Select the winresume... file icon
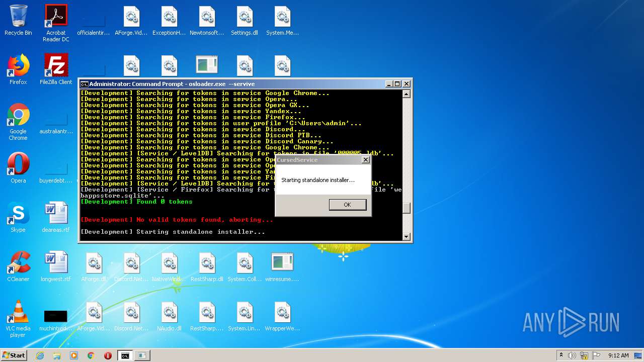The image size is (644, 362). (x=282, y=266)
